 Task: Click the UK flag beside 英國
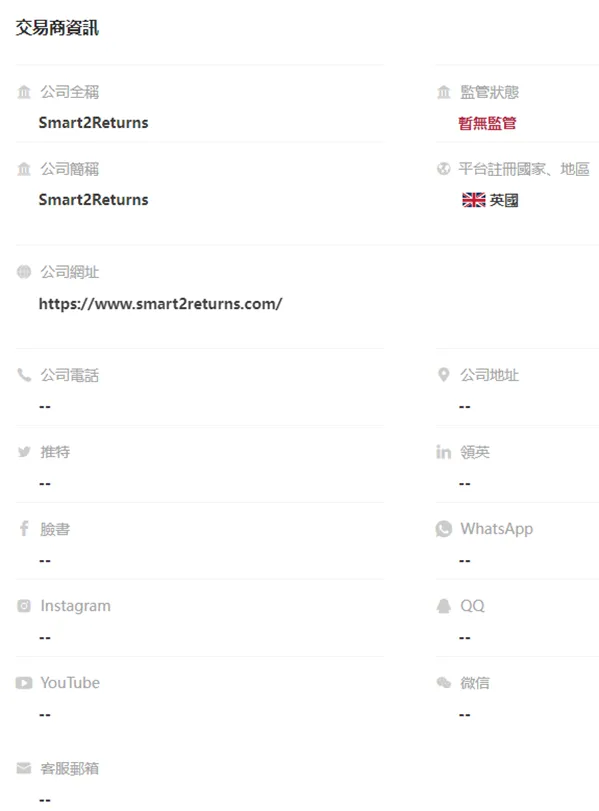(x=473, y=200)
